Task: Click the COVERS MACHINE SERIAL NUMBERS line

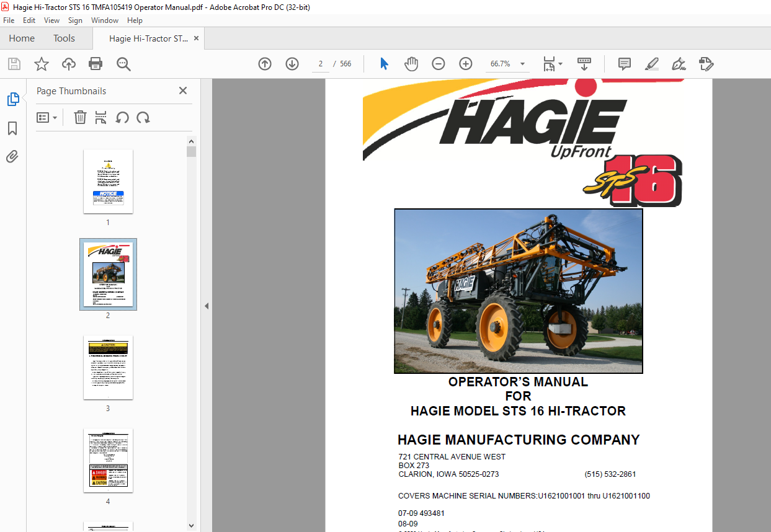Action: point(524,496)
